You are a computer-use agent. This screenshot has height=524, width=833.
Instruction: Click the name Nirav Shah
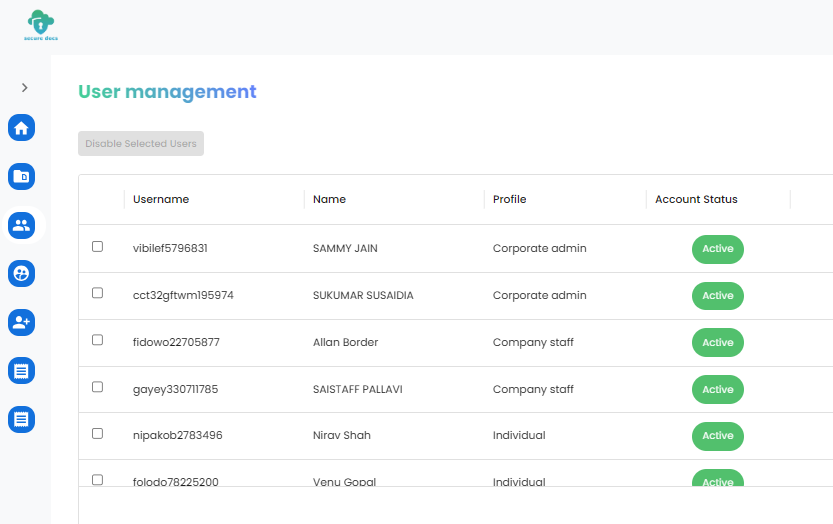click(x=342, y=435)
